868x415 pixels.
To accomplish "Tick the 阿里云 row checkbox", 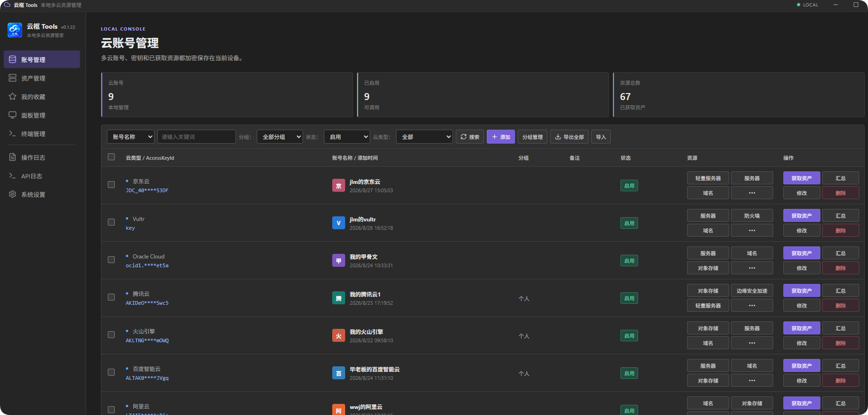I will pyautogui.click(x=111, y=409).
